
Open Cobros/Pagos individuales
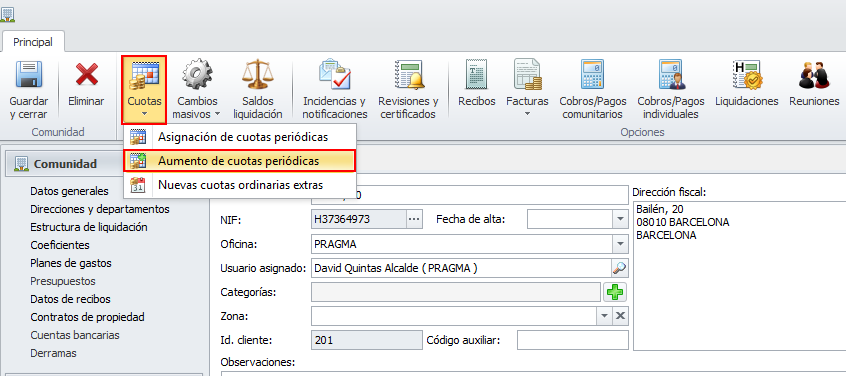tap(671, 89)
